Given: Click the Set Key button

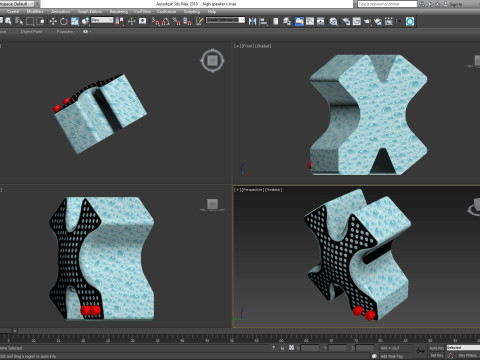Looking at the screenshot, I should (x=436, y=356).
